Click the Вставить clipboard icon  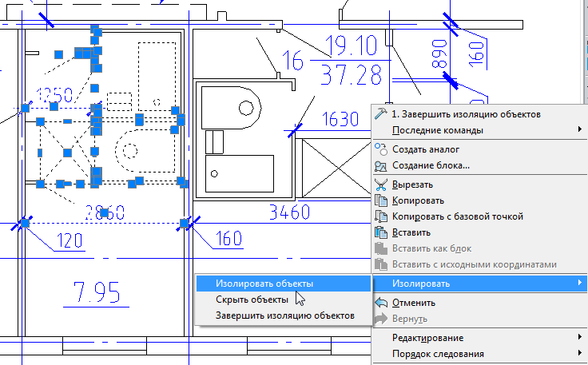(381, 232)
